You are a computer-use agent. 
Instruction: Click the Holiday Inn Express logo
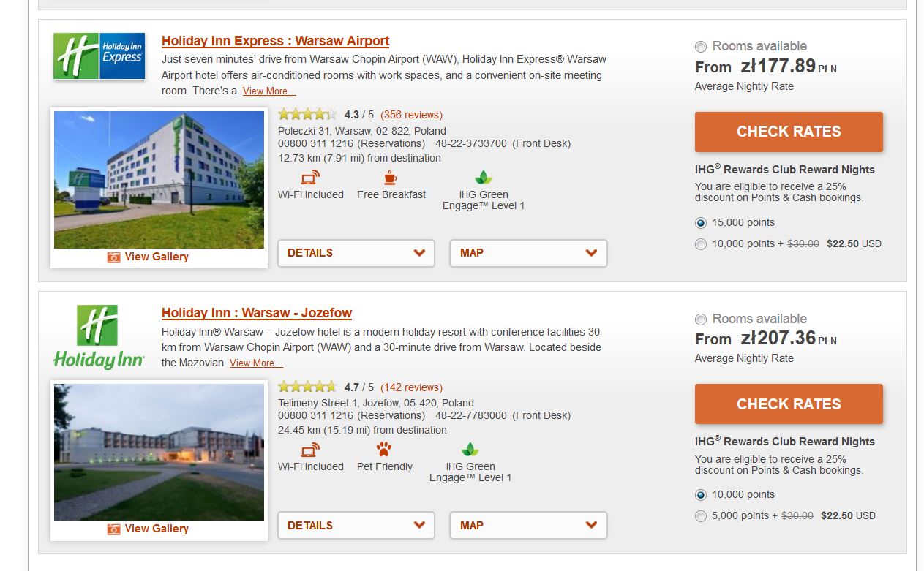click(x=99, y=56)
